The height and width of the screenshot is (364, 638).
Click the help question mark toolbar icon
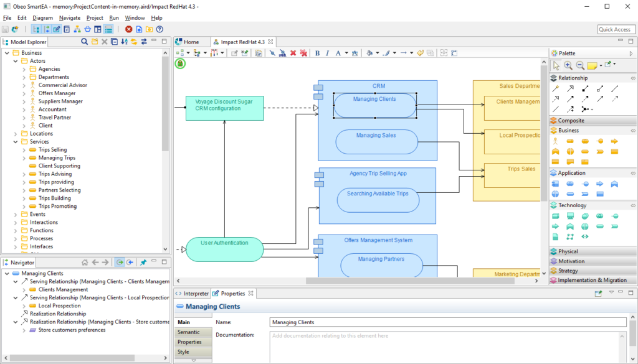click(x=159, y=29)
